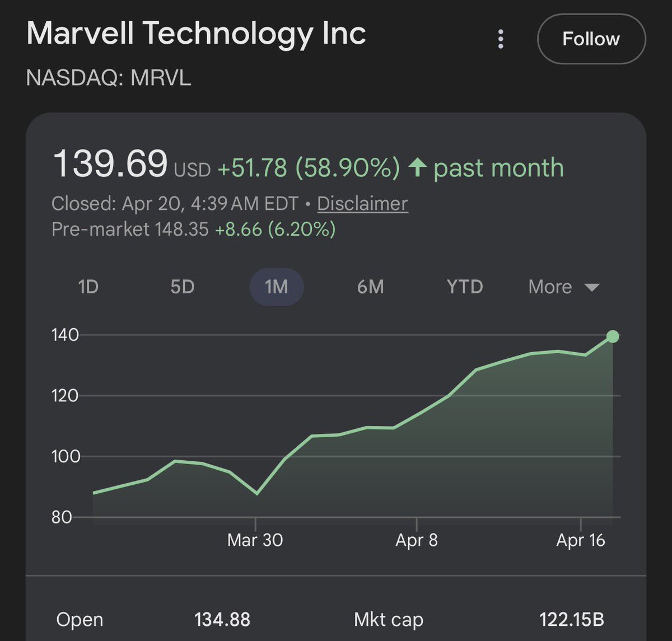Open the three-dot more options menu
Screen dimensions: 672x641
(x=501, y=39)
